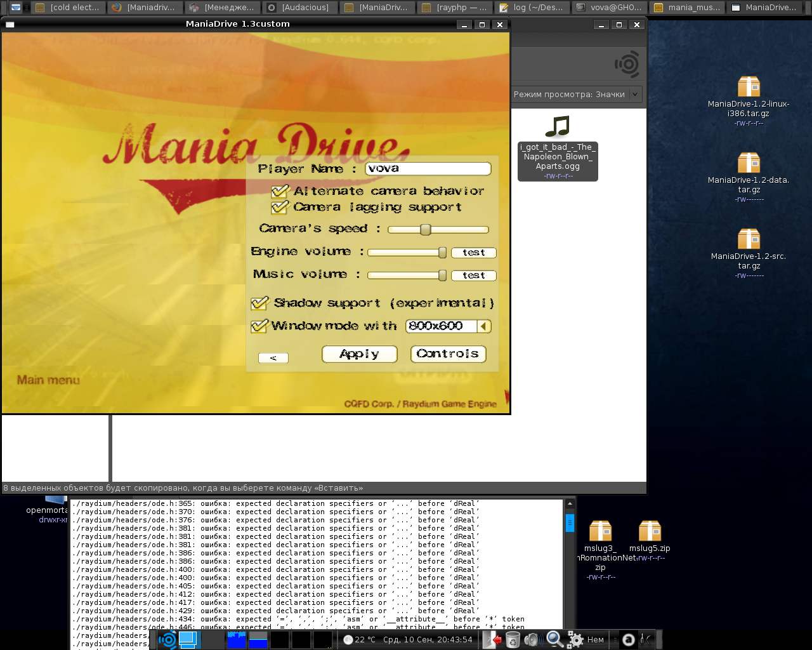812x650 pixels.
Task: Click the weather 22 °C indicator
Action: point(359,639)
